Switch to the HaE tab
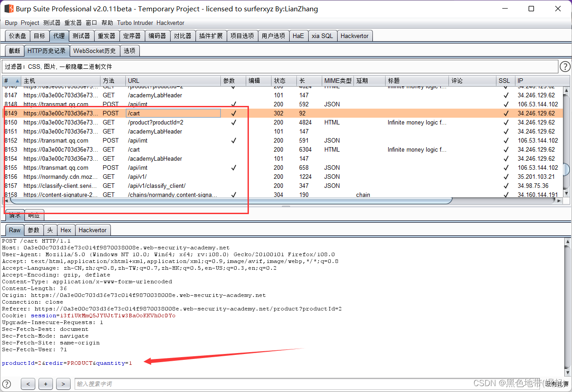This screenshot has height=392, width=572. [298, 36]
